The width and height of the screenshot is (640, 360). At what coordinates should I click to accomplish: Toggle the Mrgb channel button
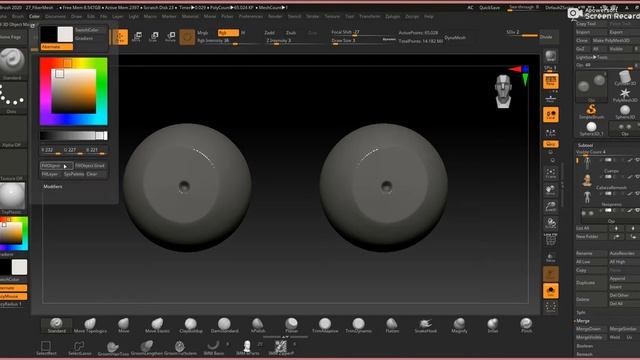click(x=203, y=33)
